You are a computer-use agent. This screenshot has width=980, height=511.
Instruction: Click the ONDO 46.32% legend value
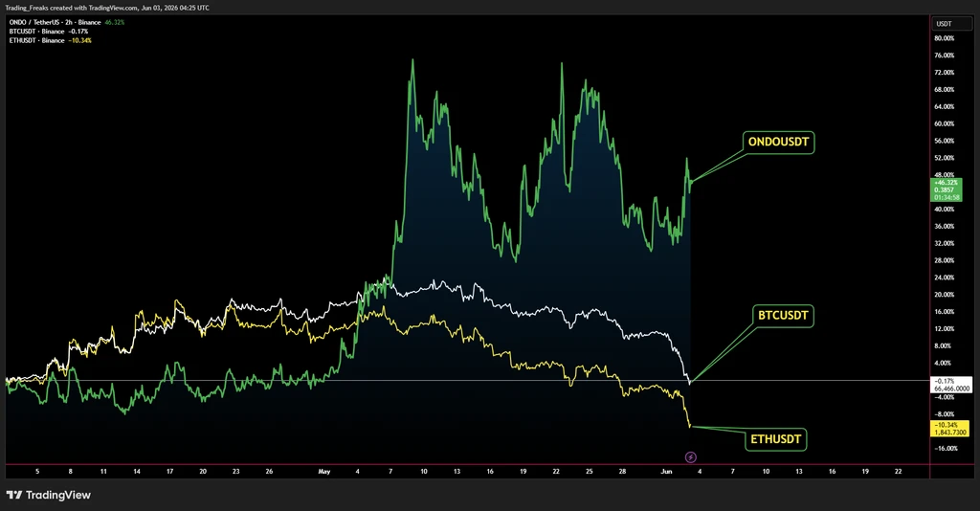point(115,23)
